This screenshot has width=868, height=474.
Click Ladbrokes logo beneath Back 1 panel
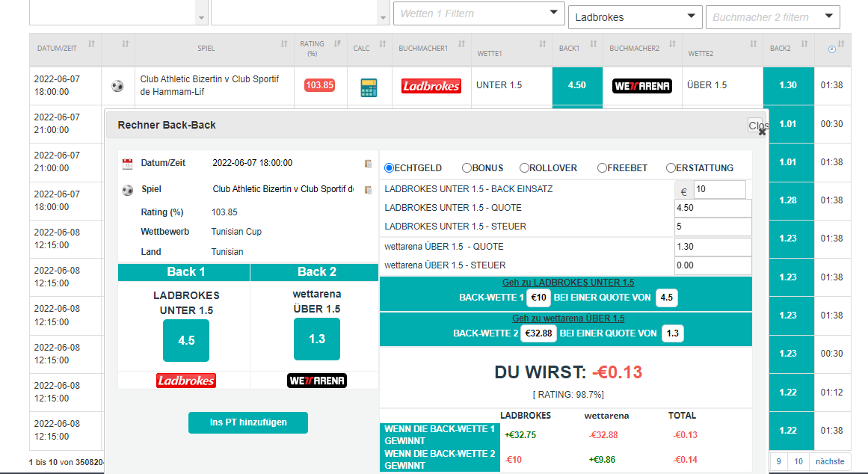186,381
